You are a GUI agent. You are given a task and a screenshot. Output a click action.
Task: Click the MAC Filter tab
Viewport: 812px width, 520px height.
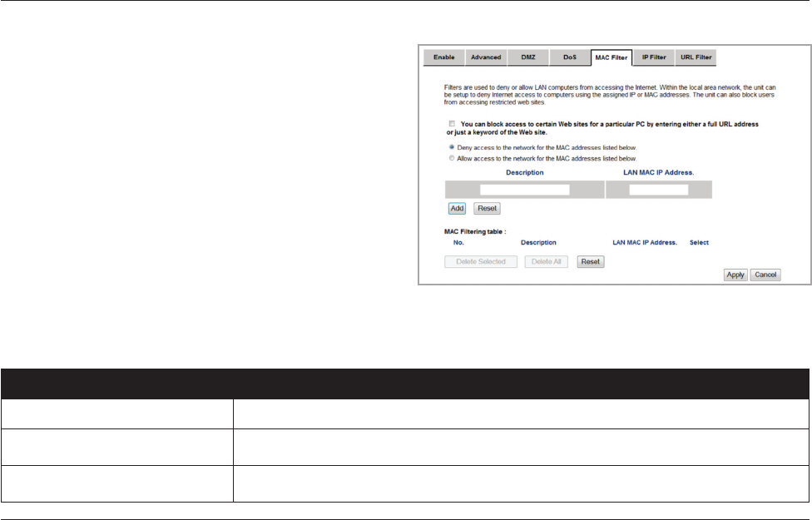(x=611, y=57)
